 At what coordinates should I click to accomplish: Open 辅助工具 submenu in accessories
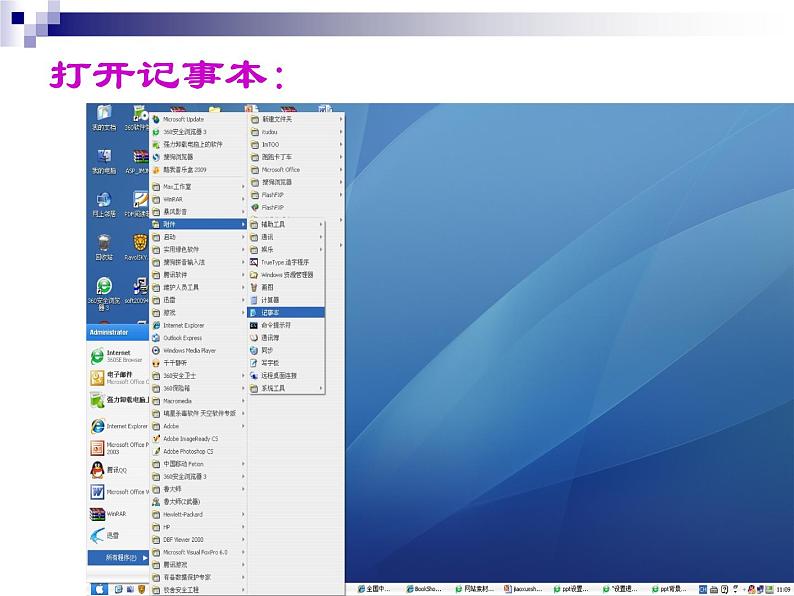tap(286, 224)
